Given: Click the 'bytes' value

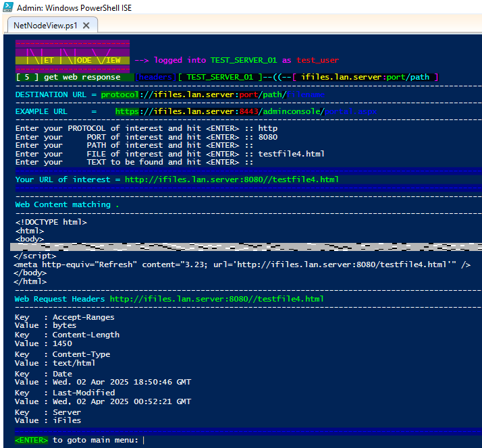Looking at the screenshot, I should [65, 325].
